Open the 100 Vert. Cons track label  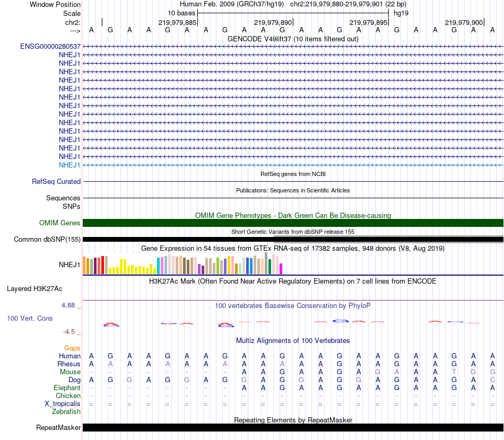click(x=30, y=318)
